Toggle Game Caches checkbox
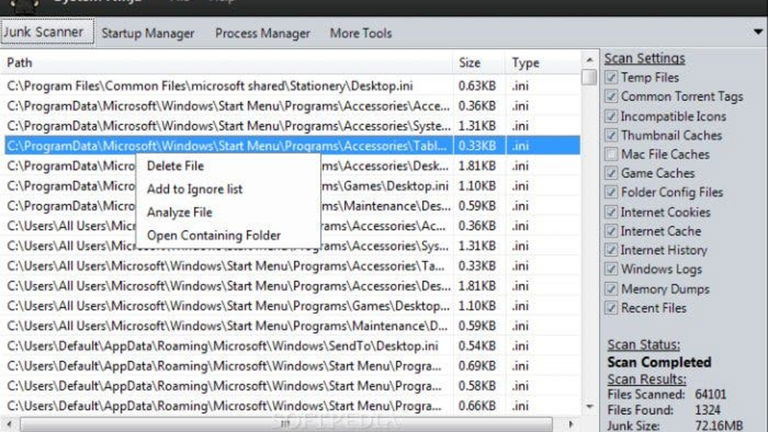 click(611, 173)
